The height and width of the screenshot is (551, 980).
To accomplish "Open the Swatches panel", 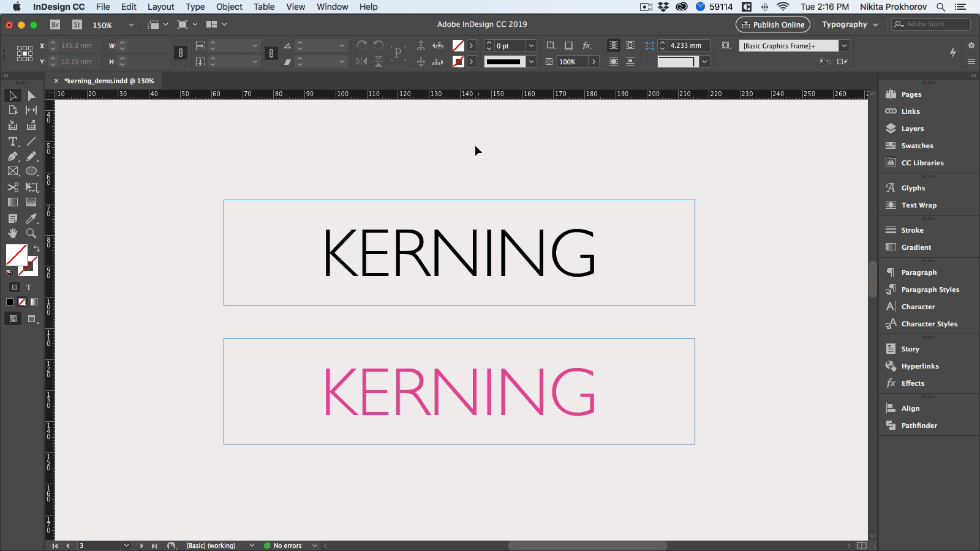I will (917, 146).
